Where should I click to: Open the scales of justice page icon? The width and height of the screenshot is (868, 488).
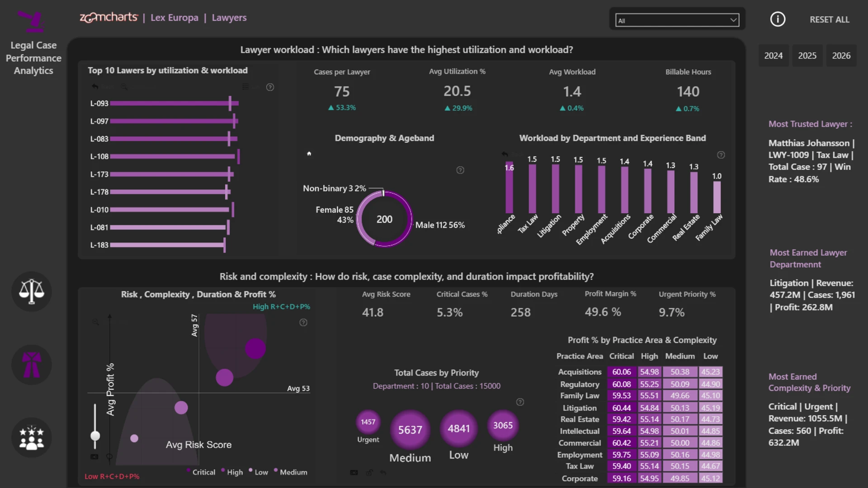point(32,291)
